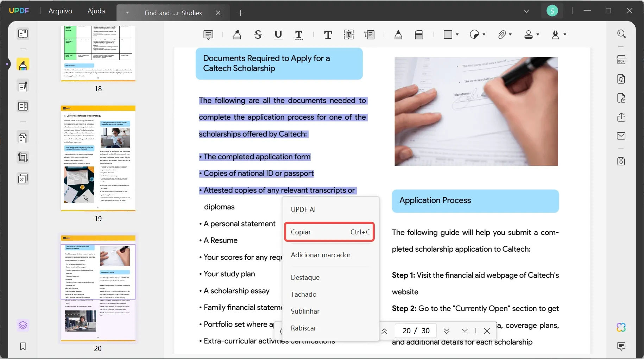Choose Copiar from the context menu
This screenshot has height=359, width=644.
329,232
